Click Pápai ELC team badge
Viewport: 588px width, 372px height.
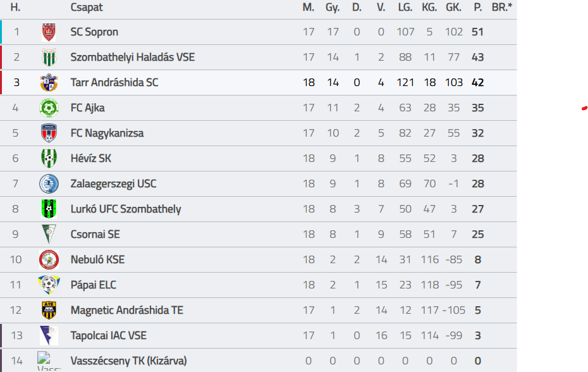49,285
